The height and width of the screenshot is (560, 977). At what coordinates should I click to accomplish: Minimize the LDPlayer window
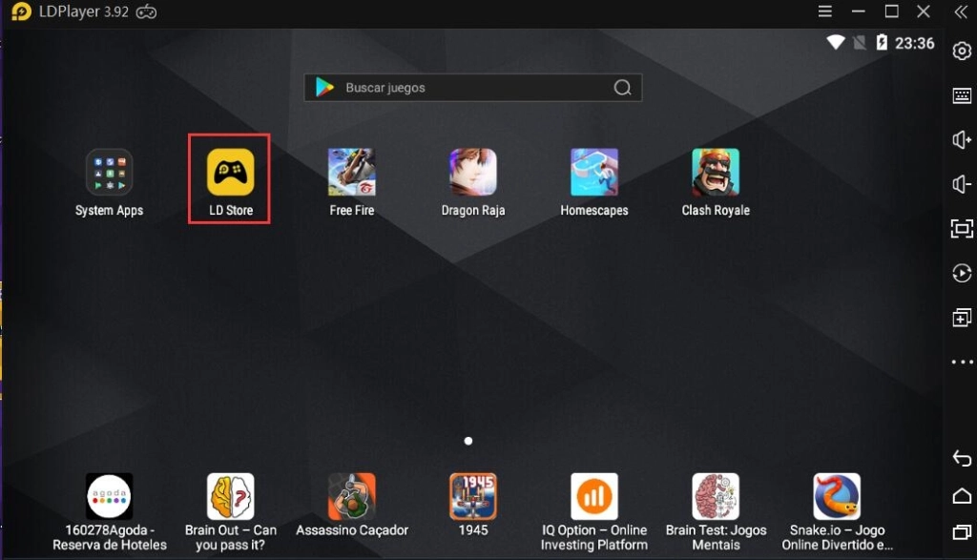click(859, 11)
